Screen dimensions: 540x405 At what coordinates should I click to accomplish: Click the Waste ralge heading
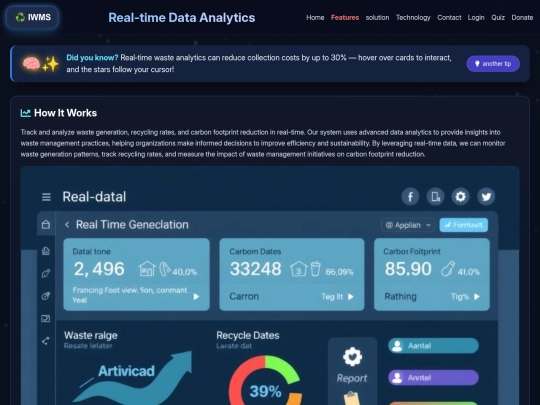click(x=91, y=335)
